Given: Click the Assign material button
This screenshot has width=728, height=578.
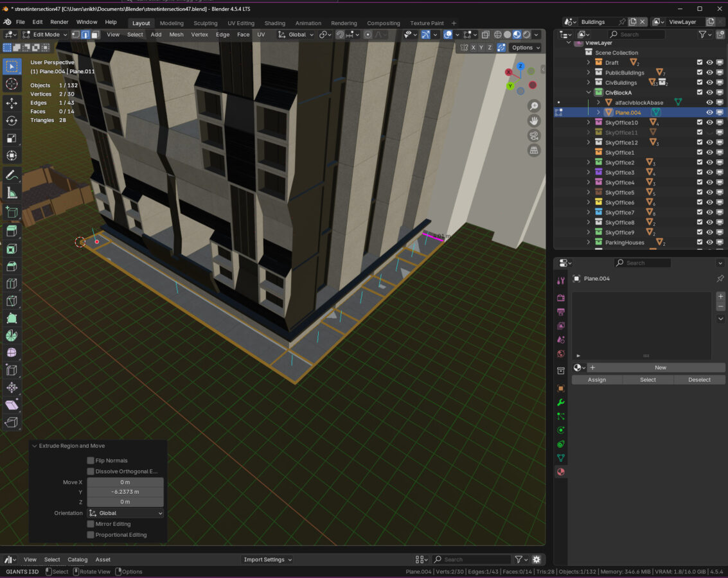Looking at the screenshot, I should (597, 380).
